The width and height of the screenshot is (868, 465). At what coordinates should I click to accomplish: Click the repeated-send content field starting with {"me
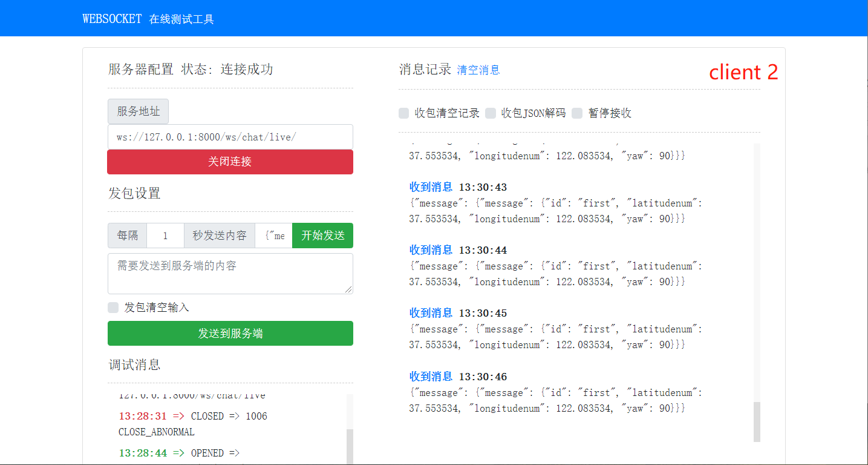tap(274, 236)
